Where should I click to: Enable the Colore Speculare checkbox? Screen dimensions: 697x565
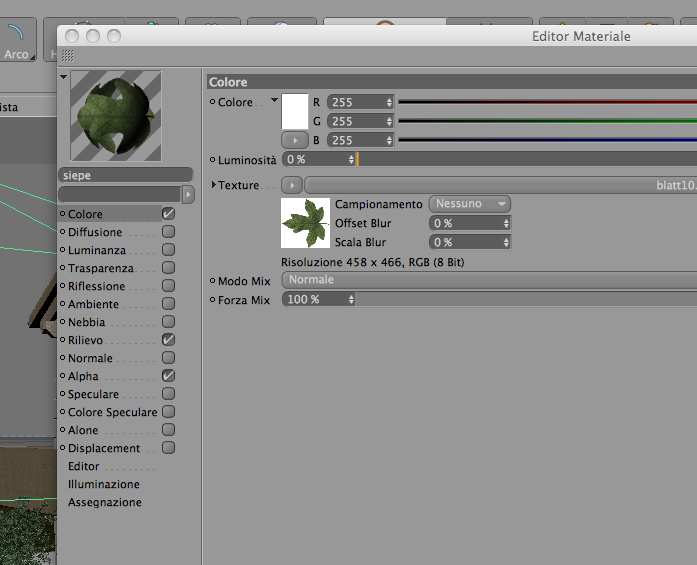point(168,412)
